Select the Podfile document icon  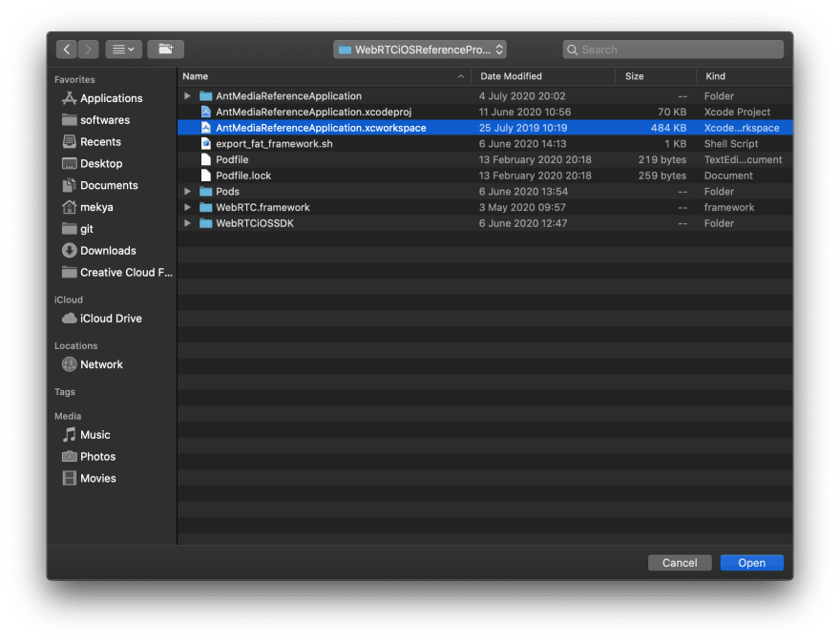[x=206, y=159]
